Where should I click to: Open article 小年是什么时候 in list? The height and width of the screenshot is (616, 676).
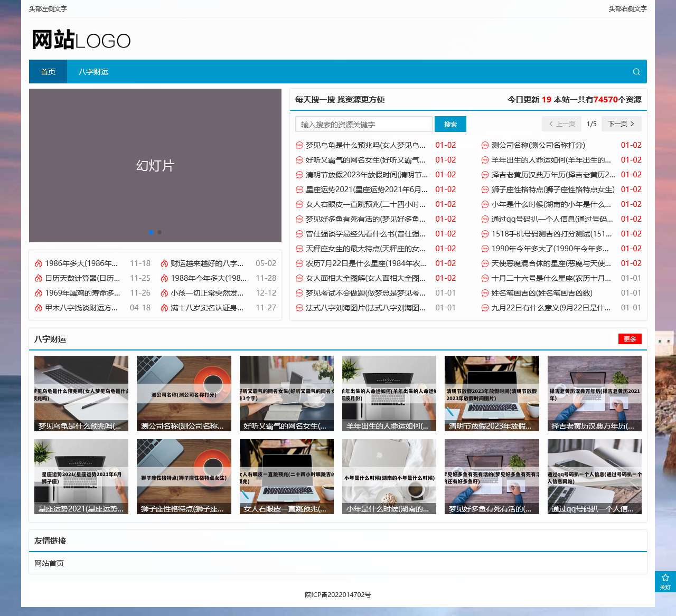pos(551,204)
